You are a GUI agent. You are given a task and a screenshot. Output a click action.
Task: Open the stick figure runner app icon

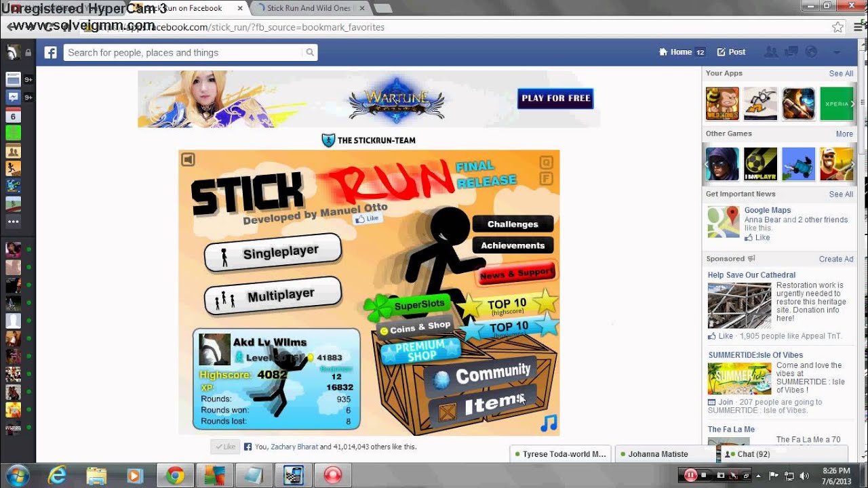coord(760,104)
